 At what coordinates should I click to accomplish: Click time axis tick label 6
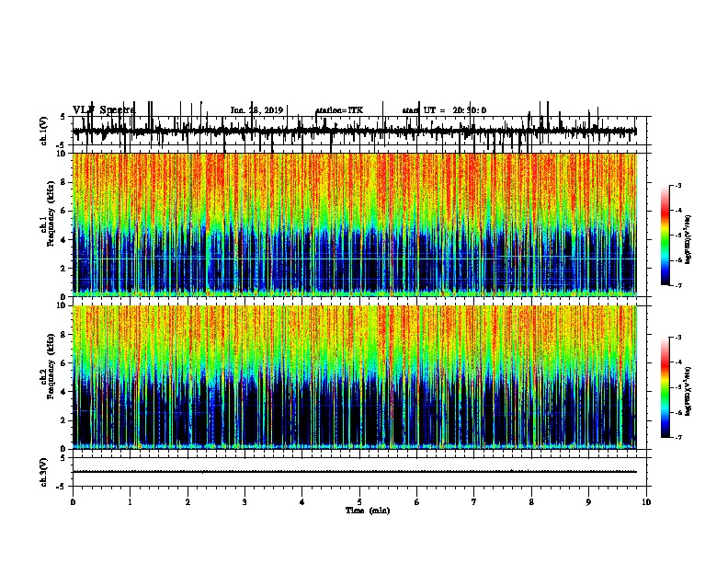tap(417, 502)
